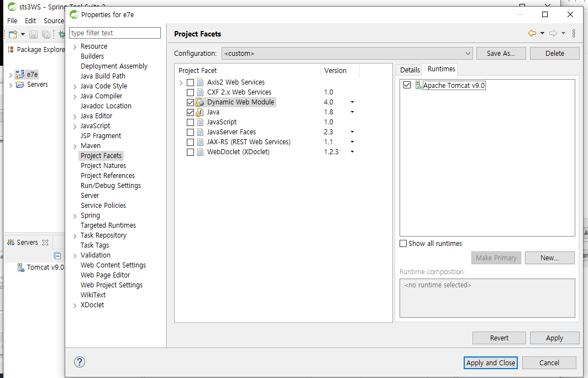Click the WebDoclet facet document icon
This screenshot has width=588, height=378.
click(200, 152)
